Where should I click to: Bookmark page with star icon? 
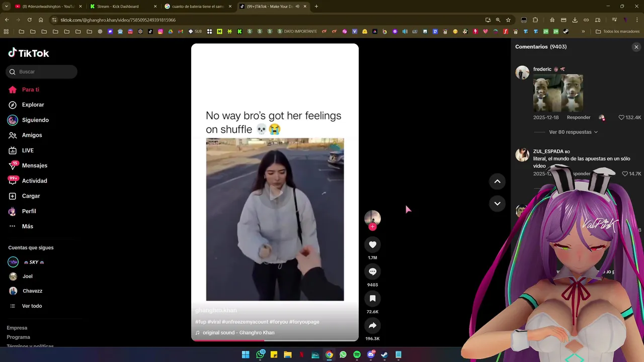tap(508, 20)
